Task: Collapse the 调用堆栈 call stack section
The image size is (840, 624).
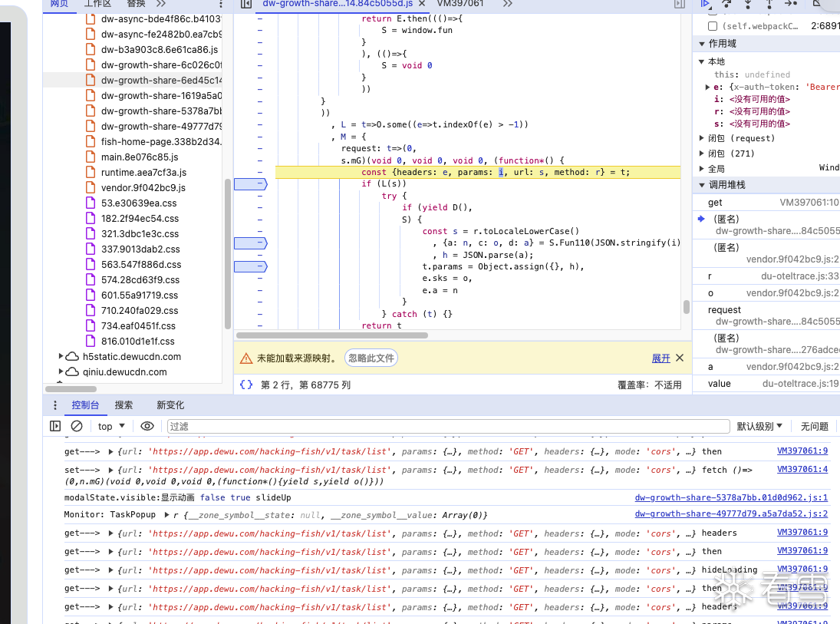Action: [702, 185]
